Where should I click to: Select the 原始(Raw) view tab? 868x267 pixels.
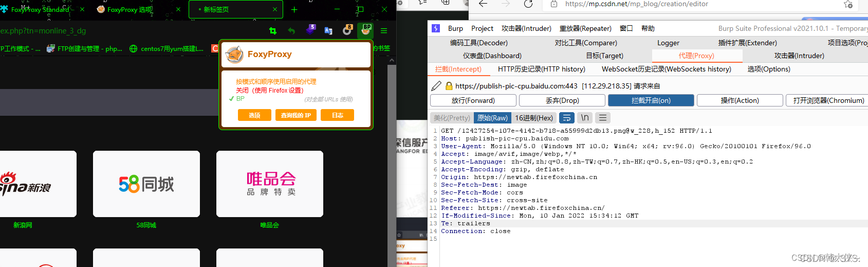[492, 118]
